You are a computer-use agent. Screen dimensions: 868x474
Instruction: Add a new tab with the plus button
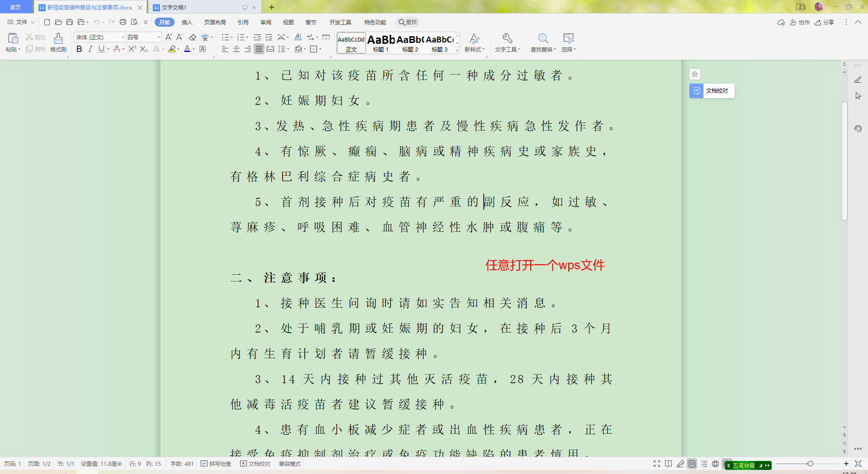pos(271,7)
